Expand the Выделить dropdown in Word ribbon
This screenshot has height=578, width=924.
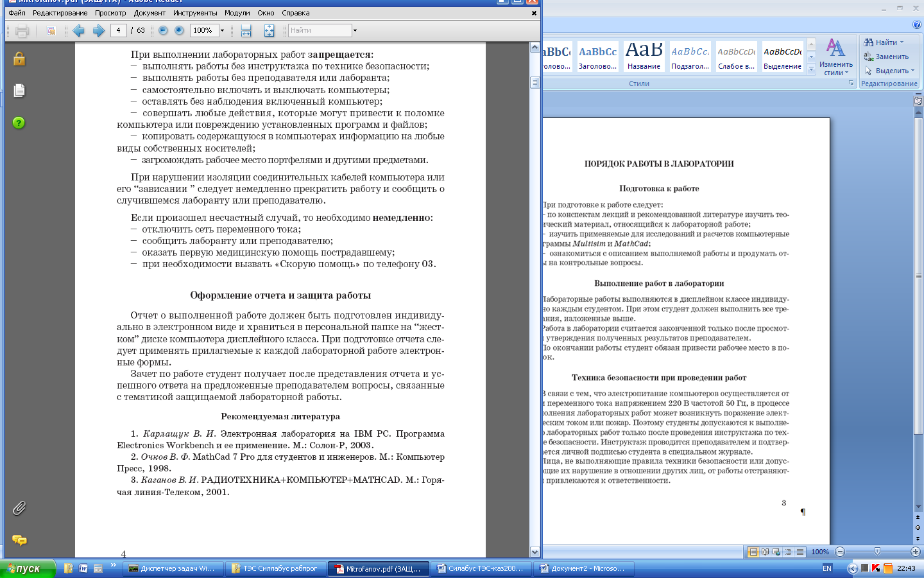coord(912,71)
